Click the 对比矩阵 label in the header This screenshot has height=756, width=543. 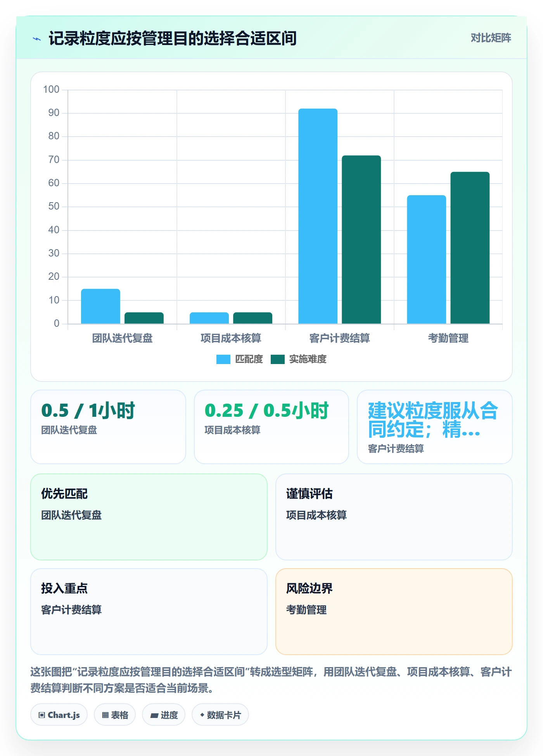(x=491, y=38)
